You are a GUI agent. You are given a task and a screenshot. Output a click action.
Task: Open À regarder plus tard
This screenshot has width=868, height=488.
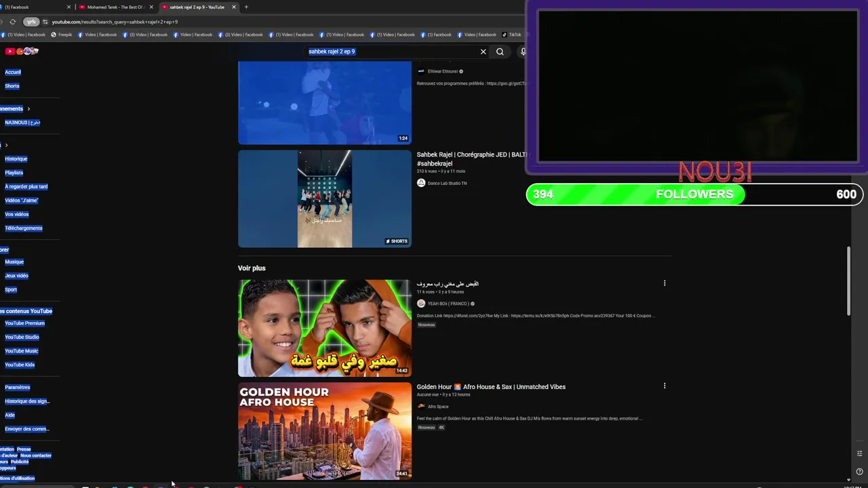(x=26, y=186)
